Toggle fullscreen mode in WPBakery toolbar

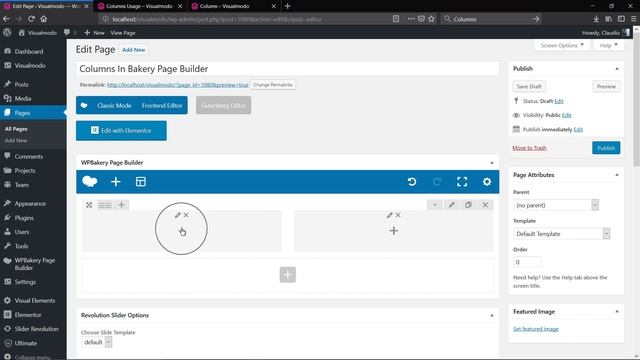tap(462, 182)
